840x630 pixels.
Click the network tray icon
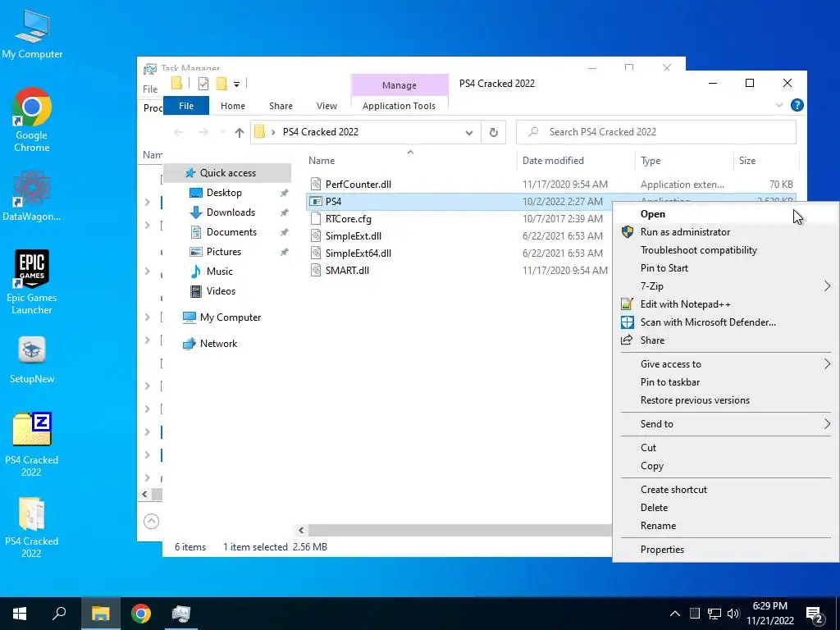pyautogui.click(x=714, y=614)
